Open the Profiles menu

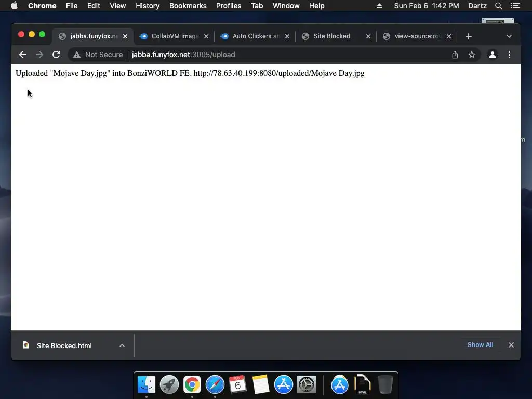tap(229, 6)
